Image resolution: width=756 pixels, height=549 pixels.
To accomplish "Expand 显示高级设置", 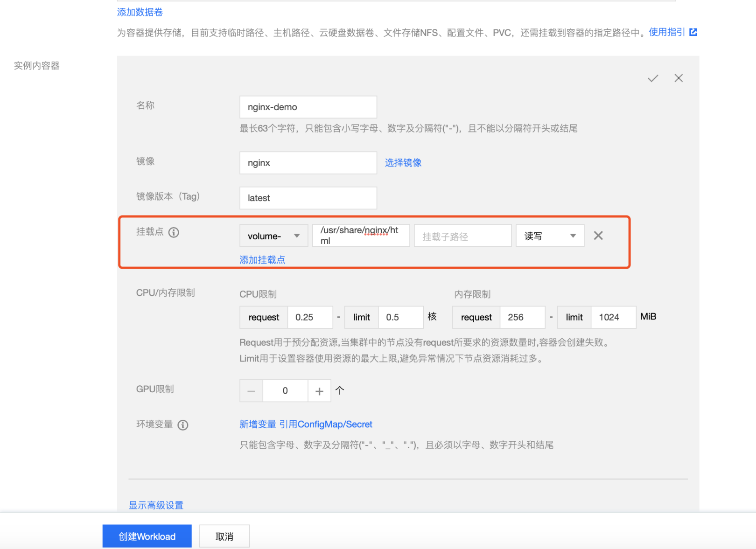I will coord(156,505).
